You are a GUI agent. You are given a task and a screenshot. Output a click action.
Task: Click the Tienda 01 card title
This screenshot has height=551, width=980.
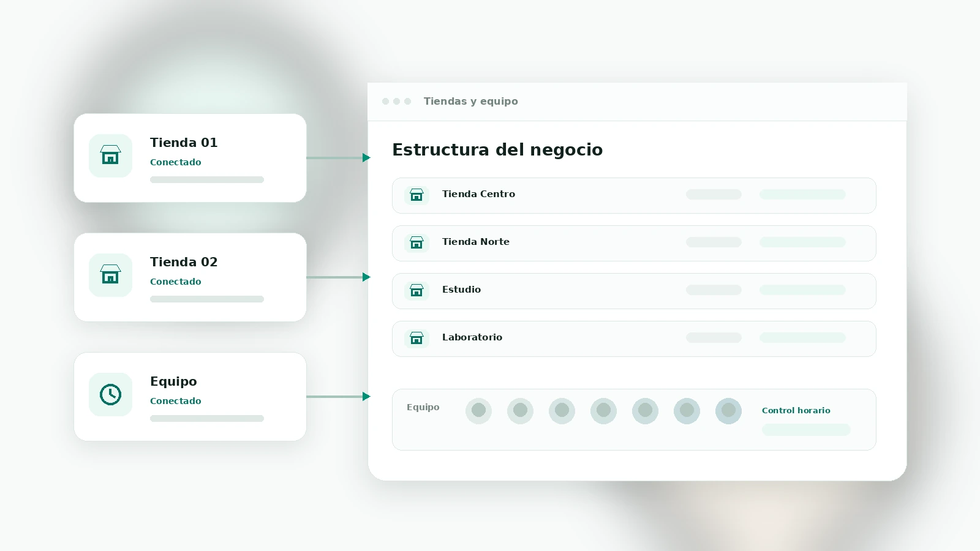pos(184,143)
